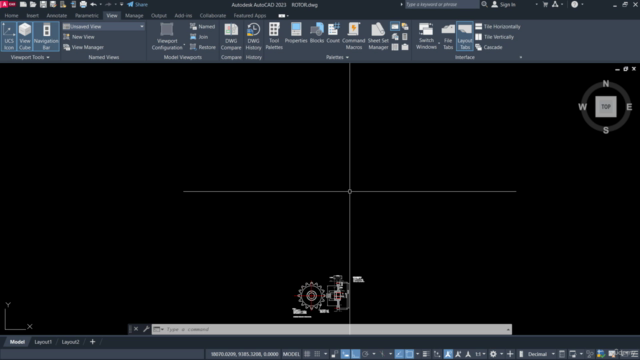Click the Plot printer icon
Screen dimensions: 640x360
coord(83,4)
